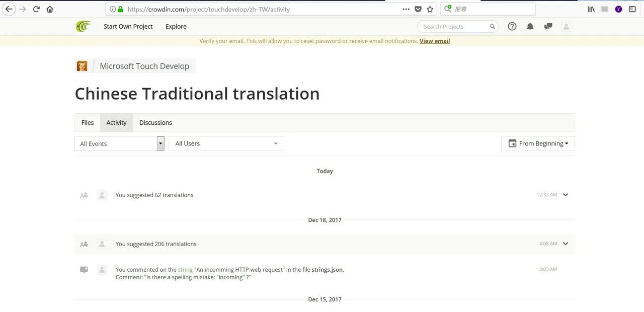Click the 'You suggested 206 translations' text
This screenshot has width=644, height=312.
click(x=156, y=244)
